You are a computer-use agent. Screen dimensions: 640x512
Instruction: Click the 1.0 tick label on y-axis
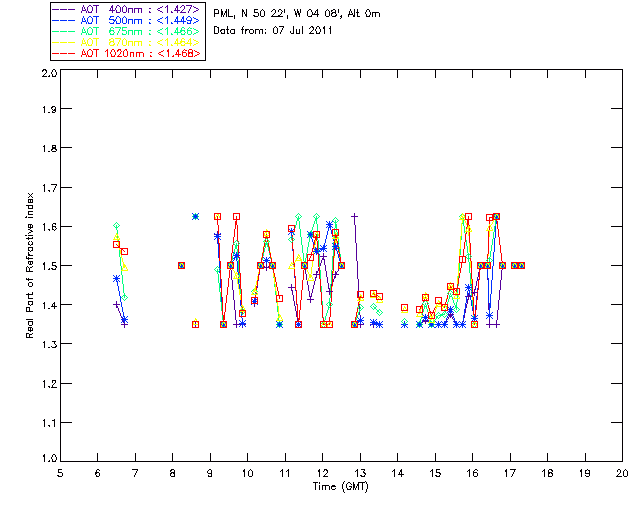tap(47, 459)
